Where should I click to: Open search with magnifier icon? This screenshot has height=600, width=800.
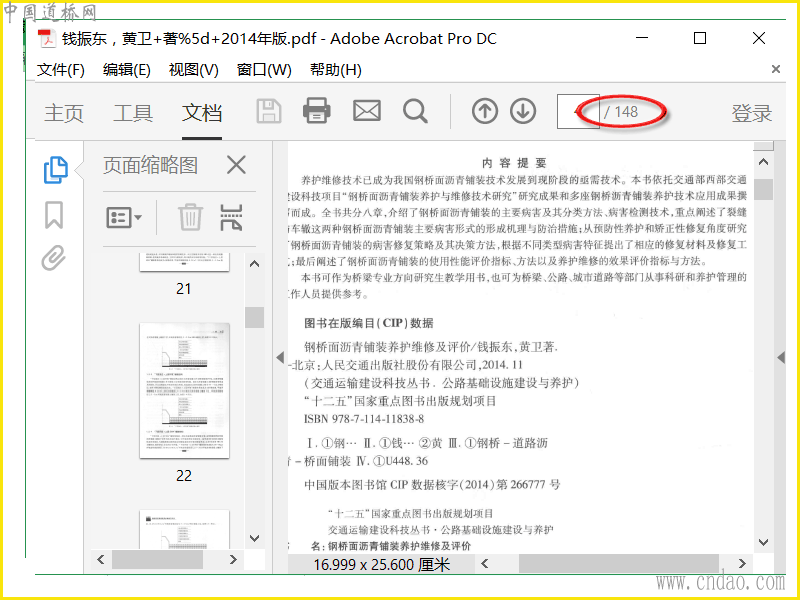click(x=415, y=111)
